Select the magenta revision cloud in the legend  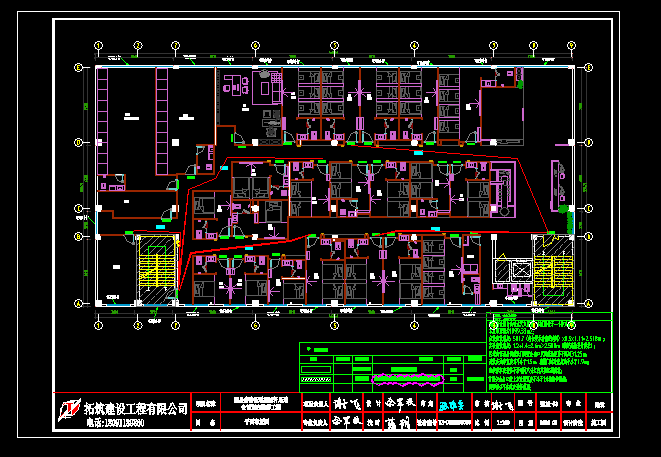pyautogui.click(x=408, y=379)
